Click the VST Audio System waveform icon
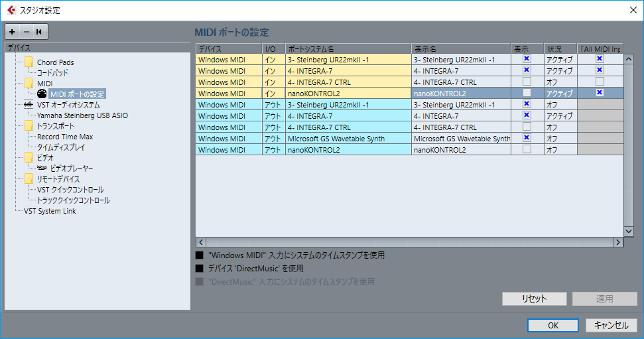The image size is (644, 339). point(29,105)
